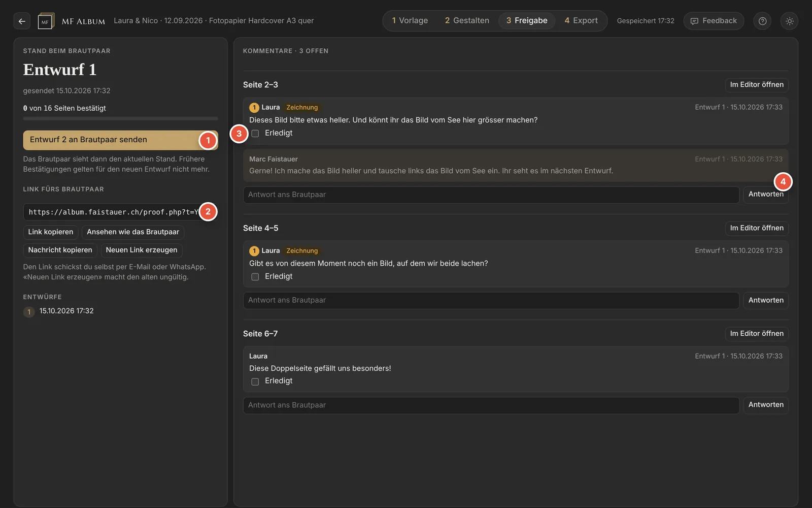Focus the reply field under Seite 6–7
This screenshot has height=508, width=812.
[x=491, y=405]
